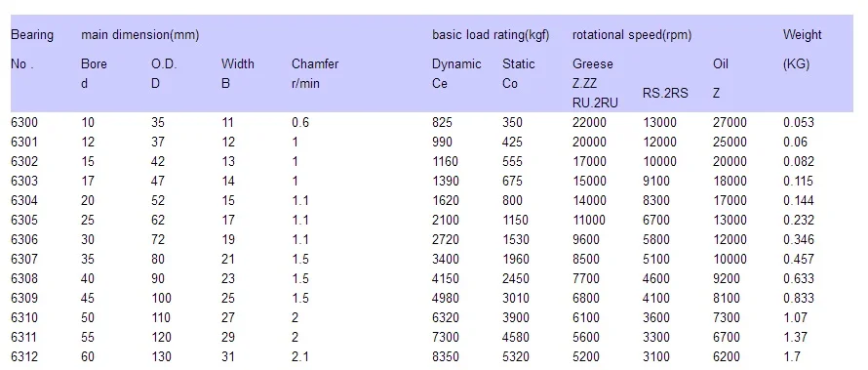Screen dimensions: 868x370
Task: Click dynamic load 825 for 6300
Action: coord(443,122)
